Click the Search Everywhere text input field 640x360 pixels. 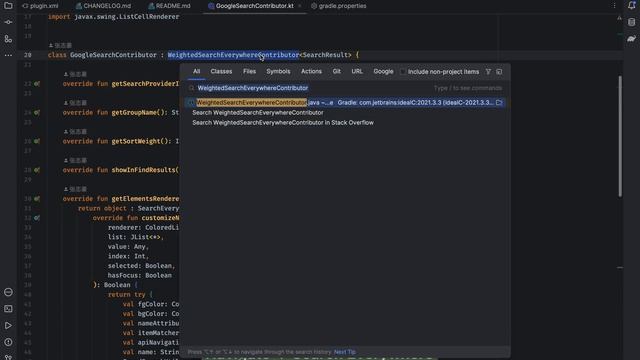point(345,88)
